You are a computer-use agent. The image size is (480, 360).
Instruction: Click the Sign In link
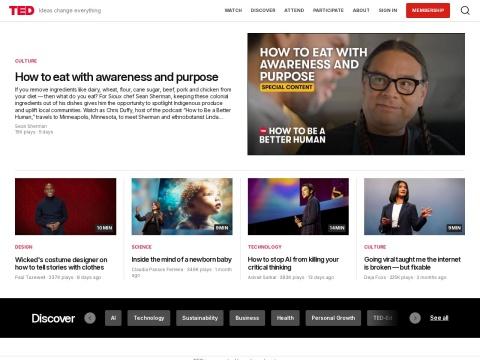pos(388,10)
